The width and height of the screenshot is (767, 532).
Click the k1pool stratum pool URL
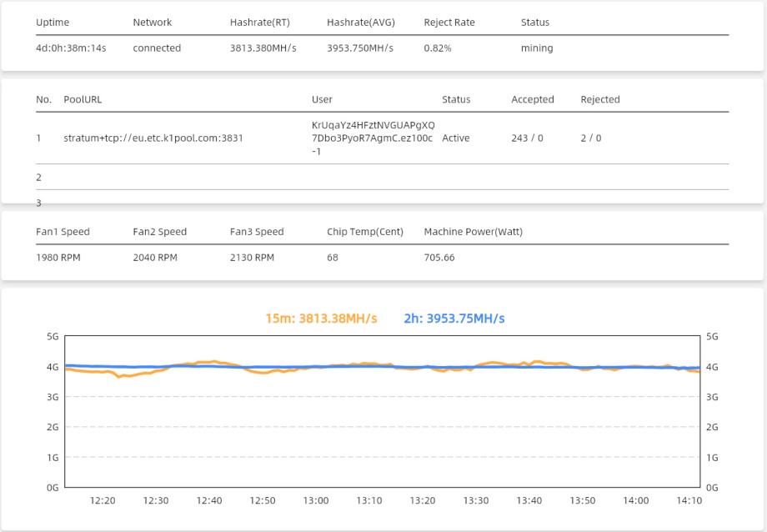pos(153,138)
